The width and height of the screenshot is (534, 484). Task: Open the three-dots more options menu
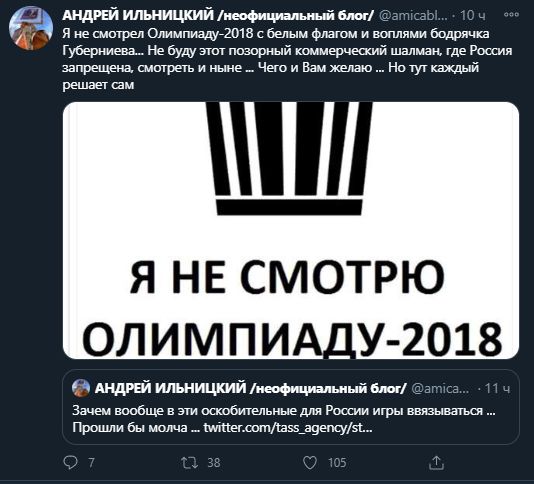pyautogui.click(x=511, y=15)
